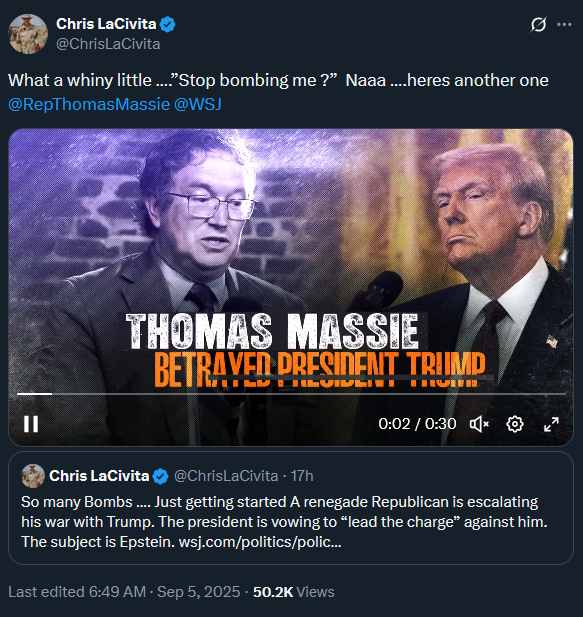Open the @RepThomasMassie mention
This screenshot has width=583, height=617.
point(89,104)
